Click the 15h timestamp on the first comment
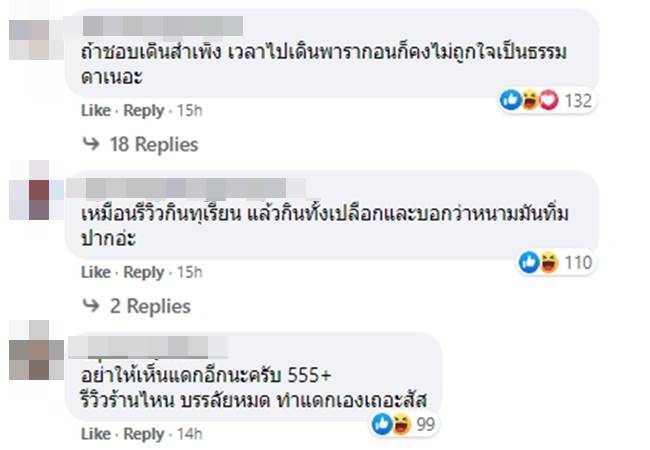 (189, 110)
